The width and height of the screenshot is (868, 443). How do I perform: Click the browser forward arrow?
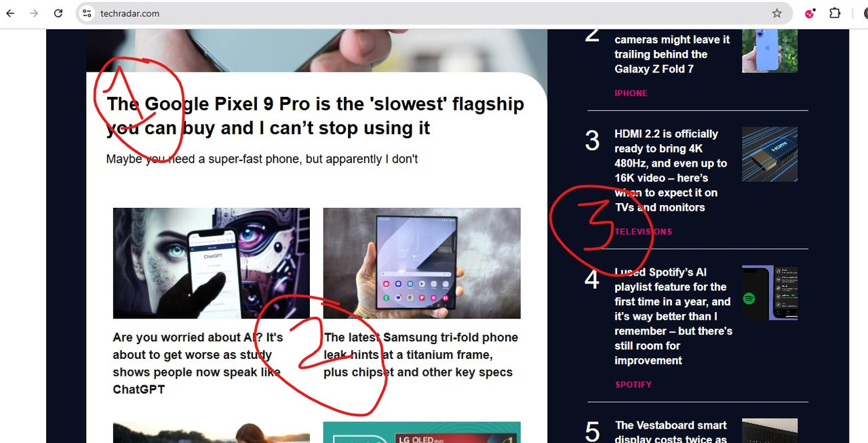tap(34, 14)
